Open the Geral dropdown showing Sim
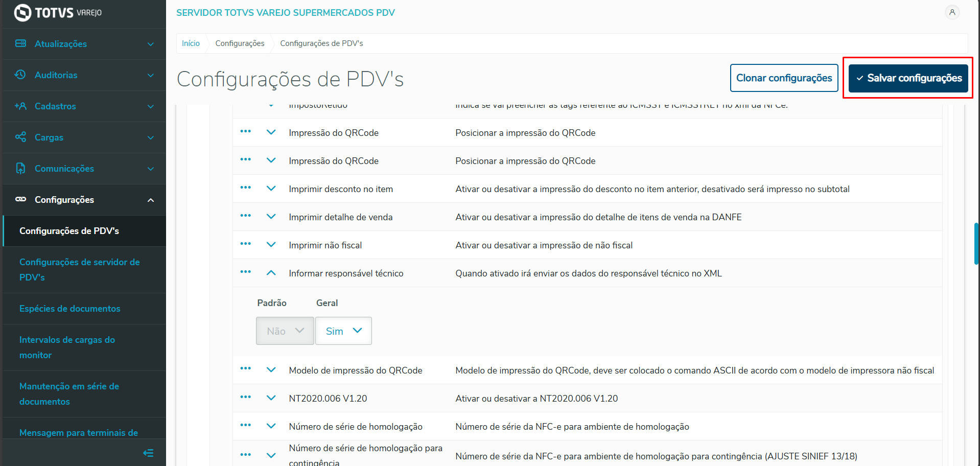Screen dimensions: 980x466 [x=343, y=331]
